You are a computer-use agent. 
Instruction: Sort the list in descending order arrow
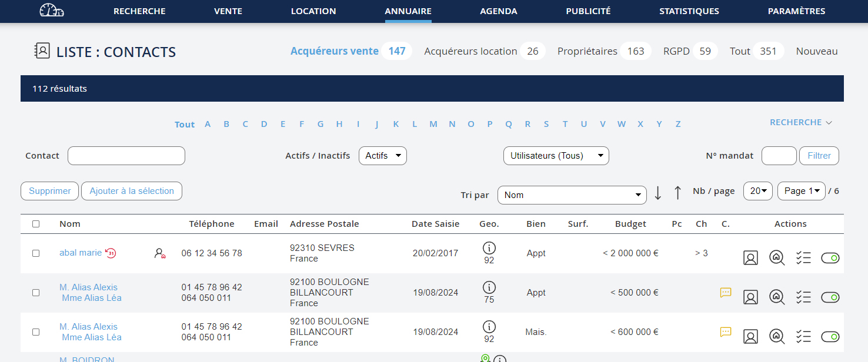point(658,192)
